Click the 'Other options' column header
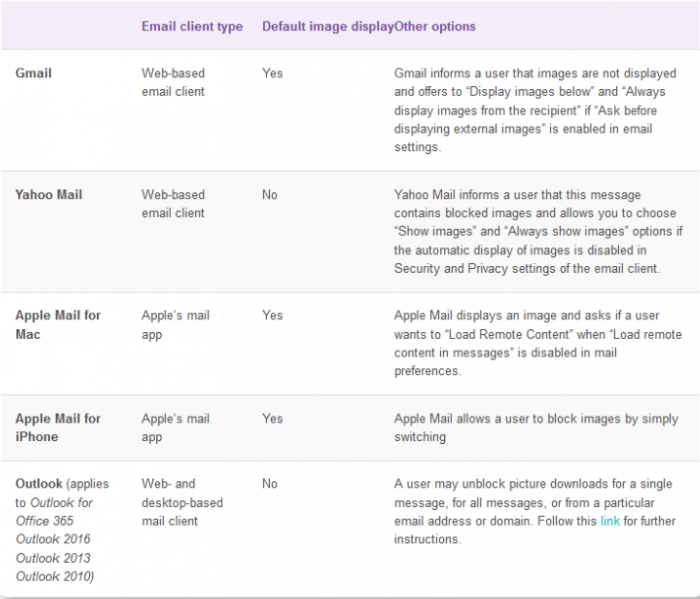The image size is (700, 599). 435,26
